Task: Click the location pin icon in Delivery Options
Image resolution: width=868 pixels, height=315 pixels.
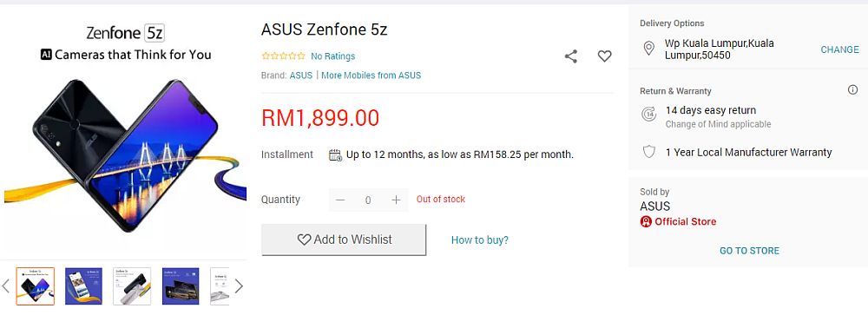Action: click(648, 49)
